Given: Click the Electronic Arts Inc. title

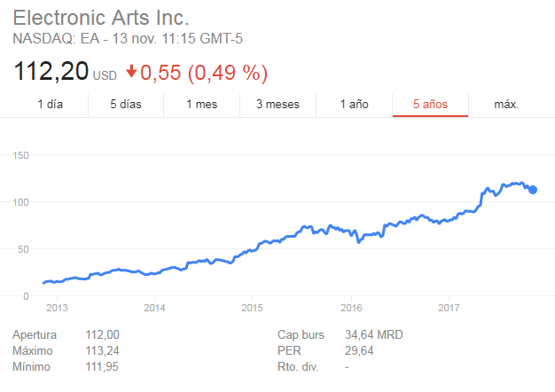Looking at the screenshot, I should coord(101,18).
